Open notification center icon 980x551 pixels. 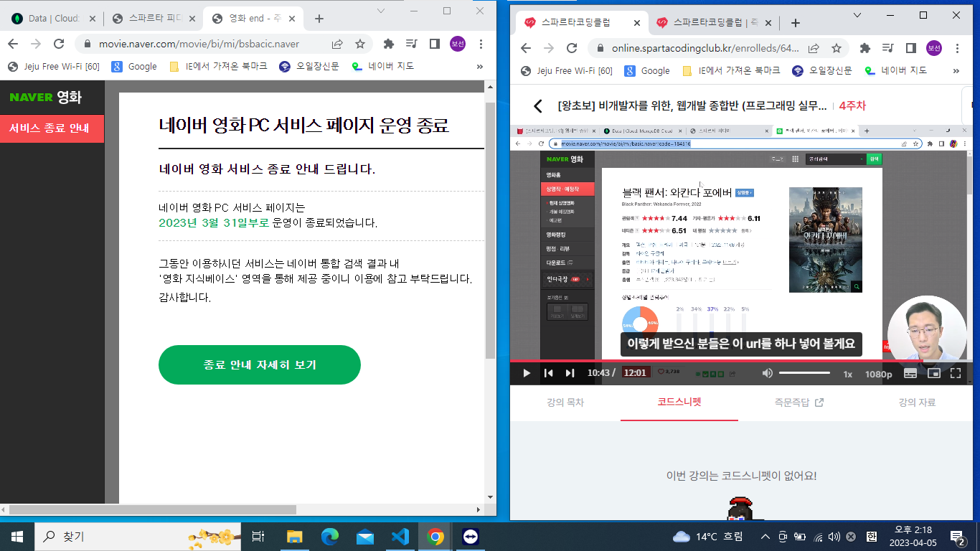point(958,536)
